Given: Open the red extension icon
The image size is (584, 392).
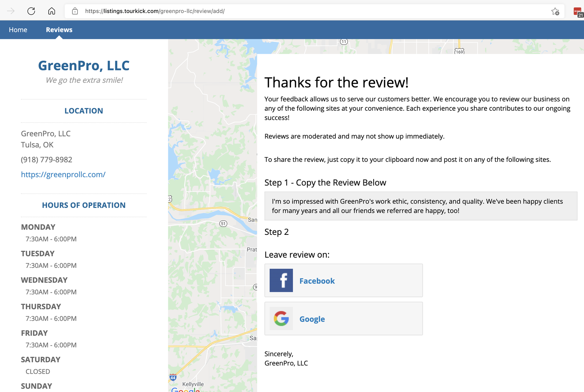Looking at the screenshot, I should (x=577, y=12).
